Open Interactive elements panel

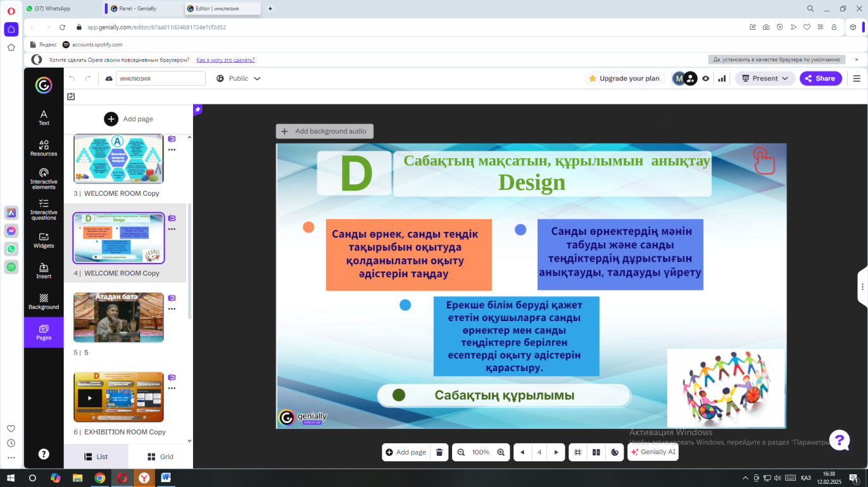point(44,179)
